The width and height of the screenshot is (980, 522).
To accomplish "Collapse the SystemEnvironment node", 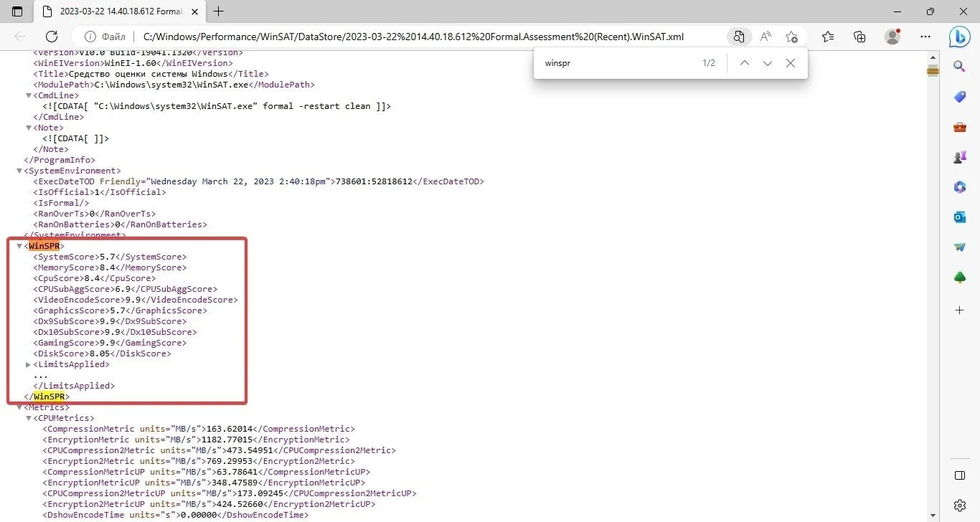I will pos(19,171).
